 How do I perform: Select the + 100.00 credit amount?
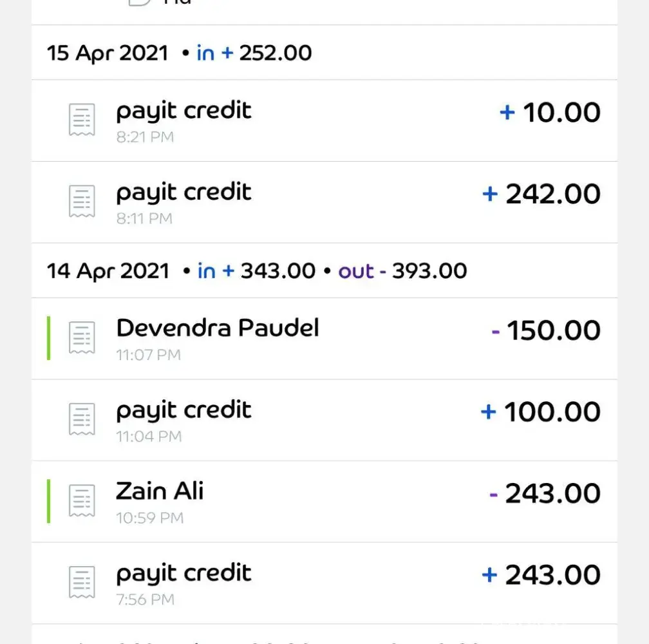coord(540,412)
